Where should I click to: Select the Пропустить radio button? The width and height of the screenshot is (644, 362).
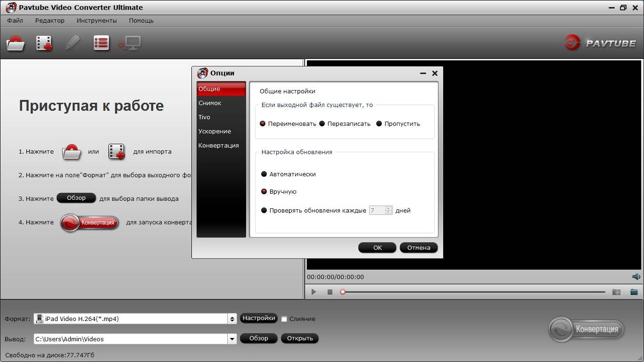coord(379,123)
